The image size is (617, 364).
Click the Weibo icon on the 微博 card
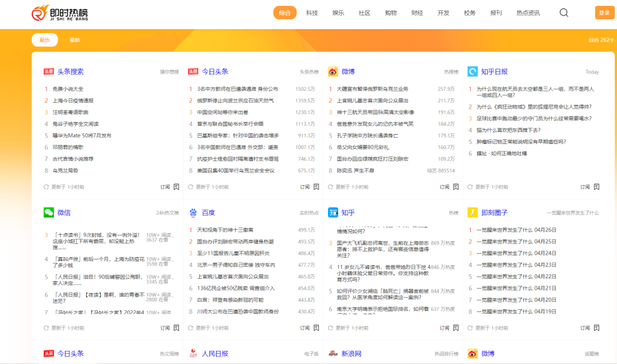click(334, 71)
